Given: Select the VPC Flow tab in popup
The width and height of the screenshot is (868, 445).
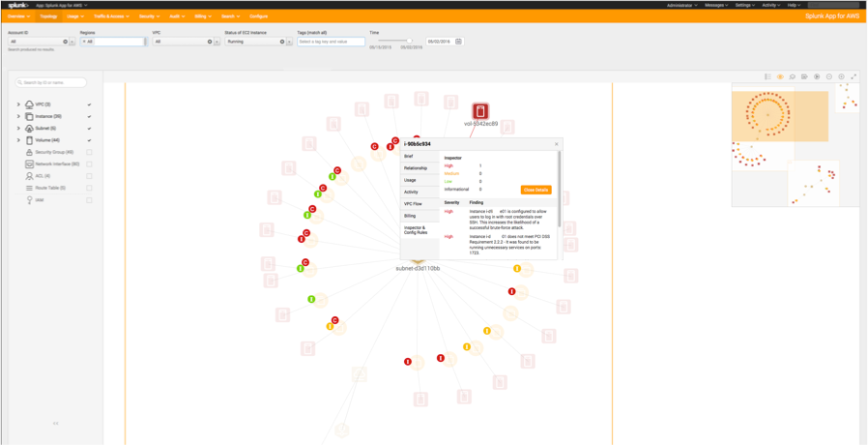Looking at the screenshot, I should 420,204.
